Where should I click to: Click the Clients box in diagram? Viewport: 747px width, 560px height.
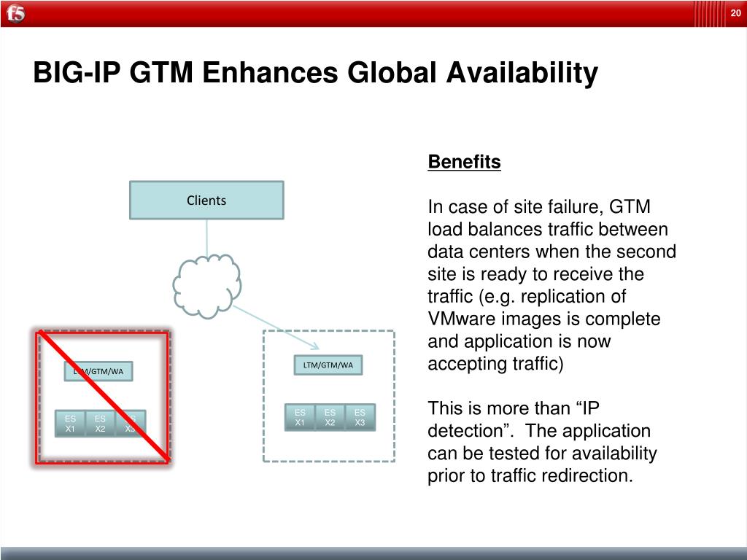coord(206,200)
